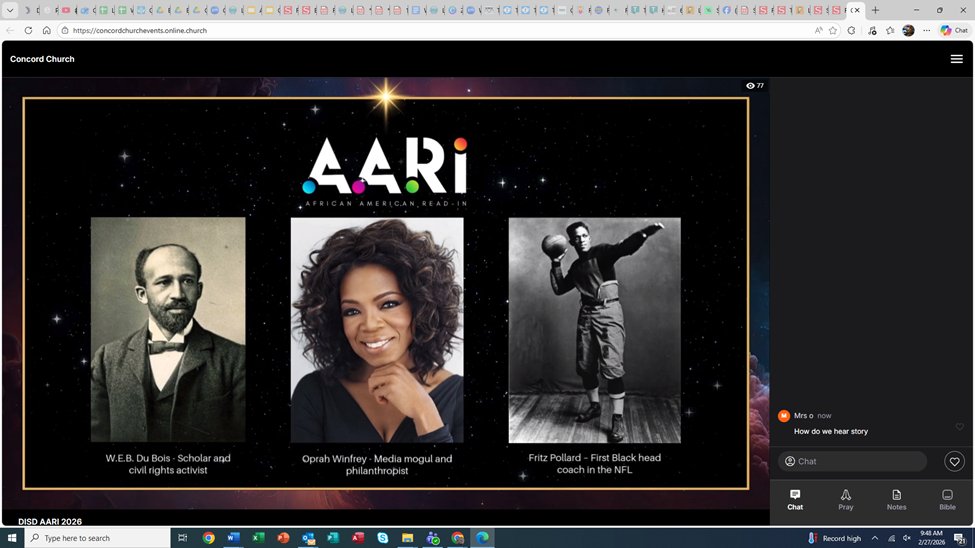Add this page to favorites star

[x=833, y=30]
